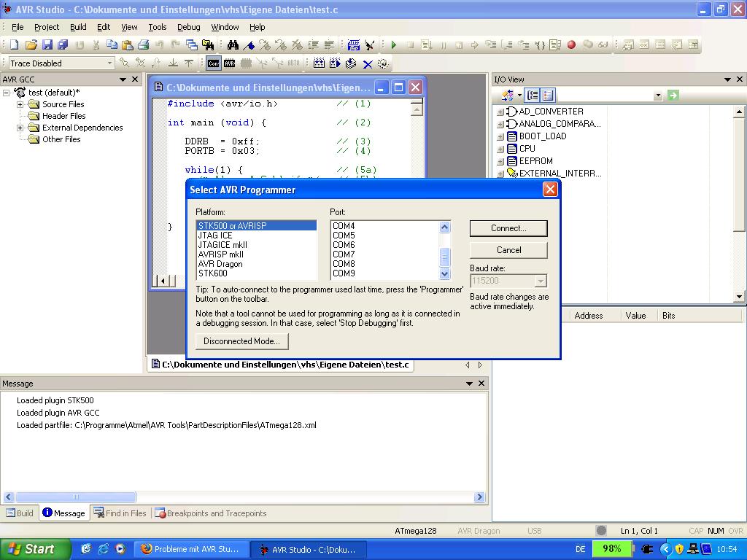Open the Tools menu

(x=158, y=27)
